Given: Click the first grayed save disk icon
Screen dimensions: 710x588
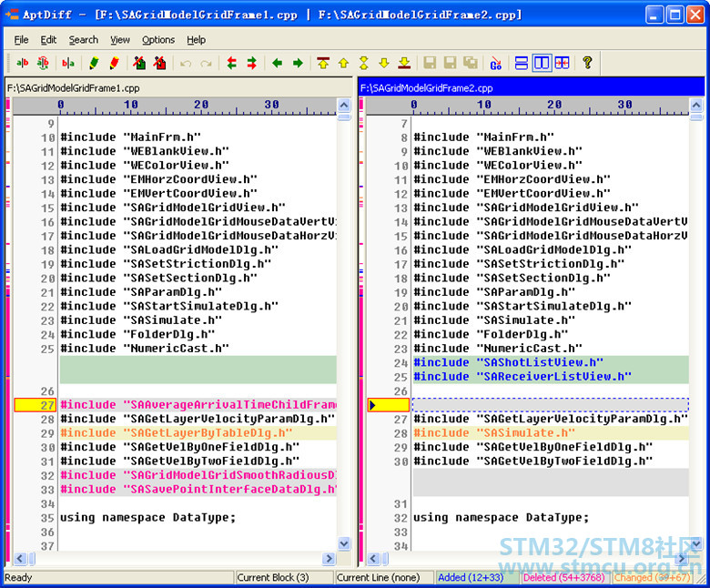Looking at the screenshot, I should point(430,63).
